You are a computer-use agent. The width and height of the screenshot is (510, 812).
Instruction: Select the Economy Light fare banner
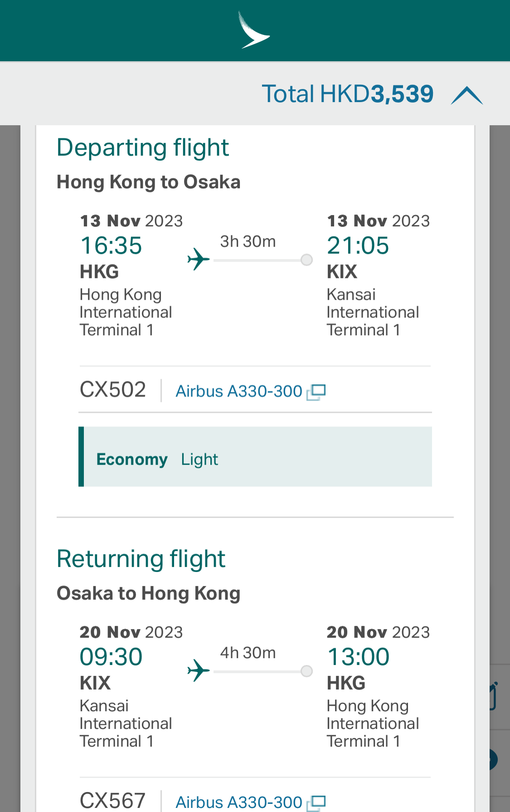[255, 456]
